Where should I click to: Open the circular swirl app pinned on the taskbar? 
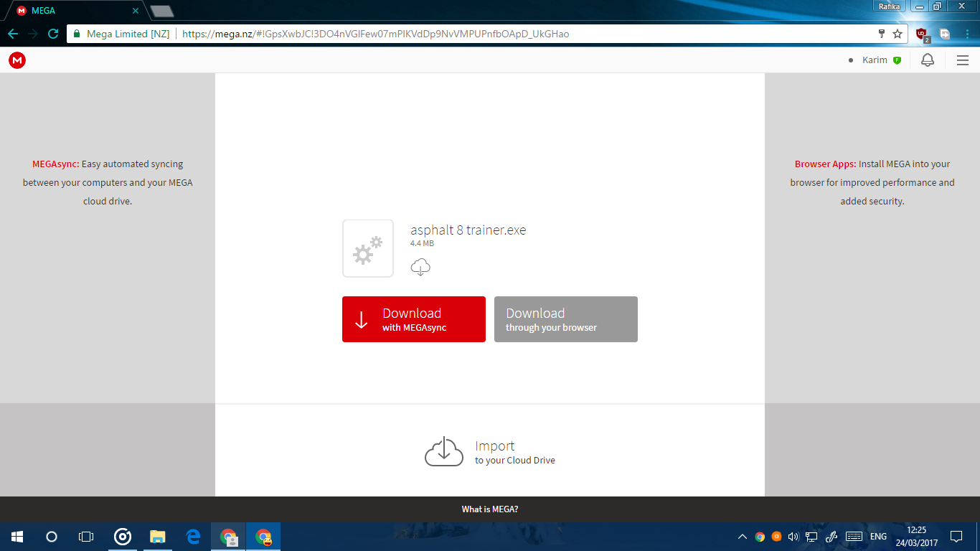(123, 537)
